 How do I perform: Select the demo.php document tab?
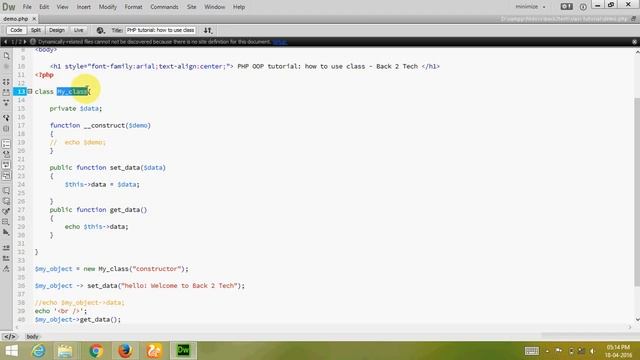(x=16, y=19)
